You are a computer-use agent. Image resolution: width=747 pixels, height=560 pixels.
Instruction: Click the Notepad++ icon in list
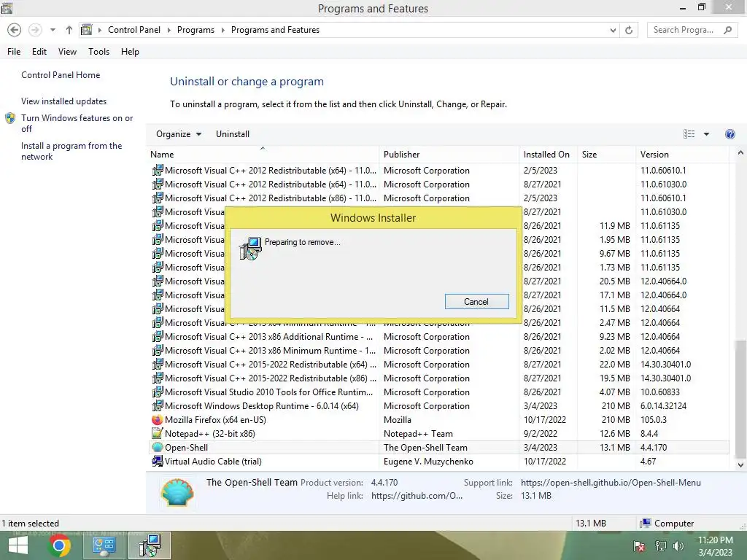pos(158,433)
